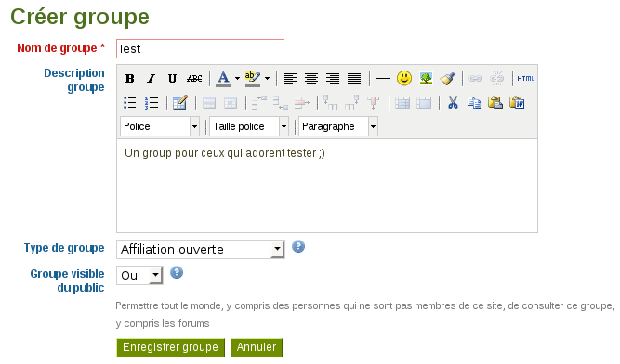Delete the table row
This screenshot has width=620, height=364.
point(302,103)
